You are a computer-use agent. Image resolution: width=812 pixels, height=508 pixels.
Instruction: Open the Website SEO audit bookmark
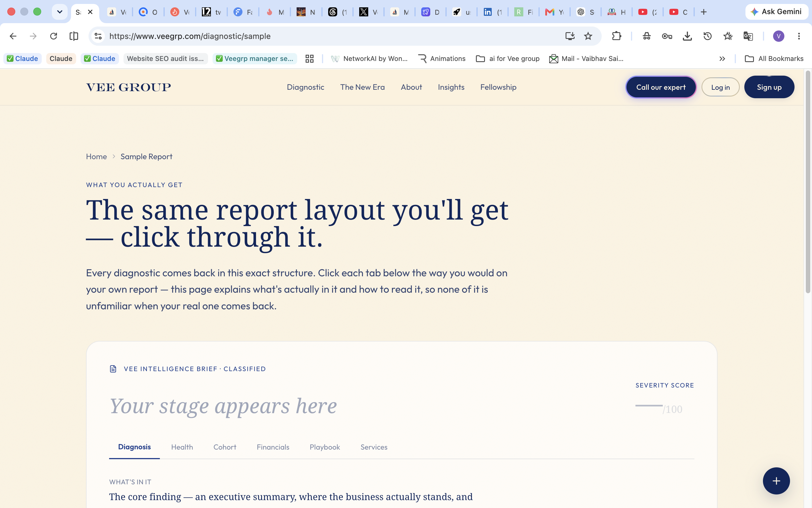[x=166, y=58]
